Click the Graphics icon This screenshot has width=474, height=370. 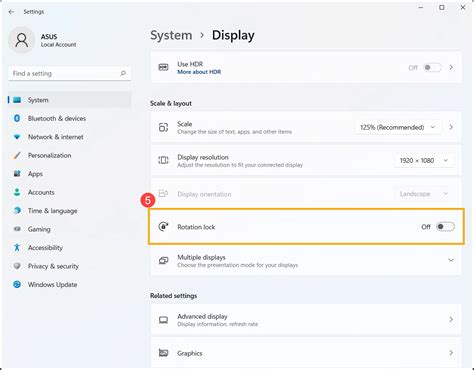pyautogui.click(x=163, y=353)
